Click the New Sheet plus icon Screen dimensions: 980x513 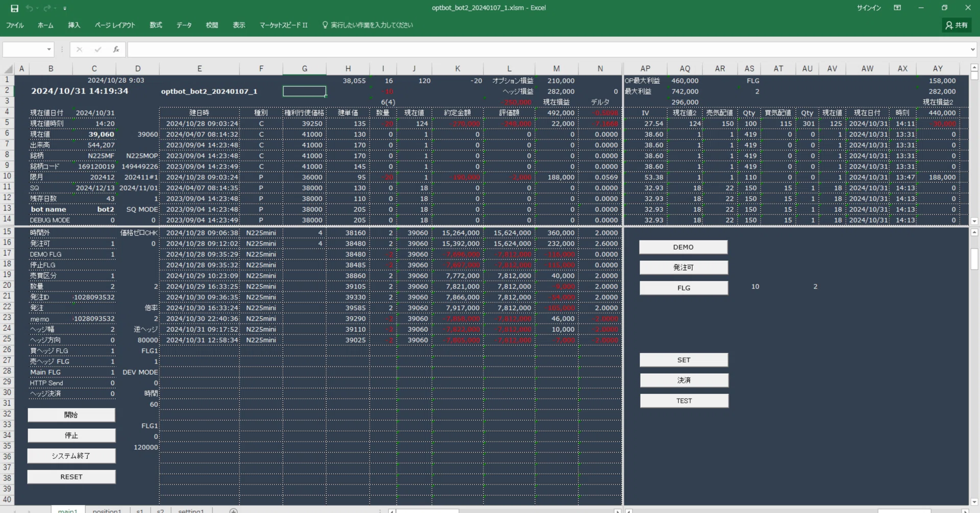tap(233, 510)
